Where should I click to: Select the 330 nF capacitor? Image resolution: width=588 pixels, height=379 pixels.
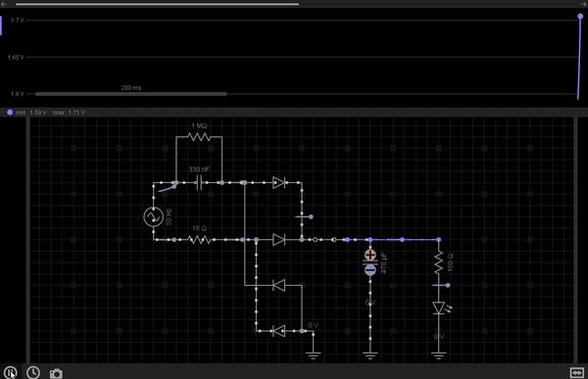pos(199,183)
